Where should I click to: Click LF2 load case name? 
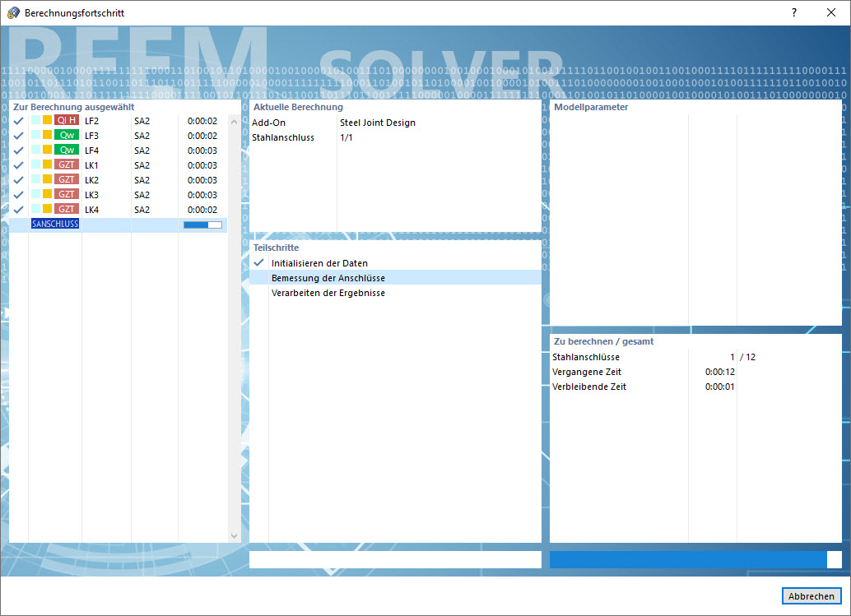click(91, 121)
